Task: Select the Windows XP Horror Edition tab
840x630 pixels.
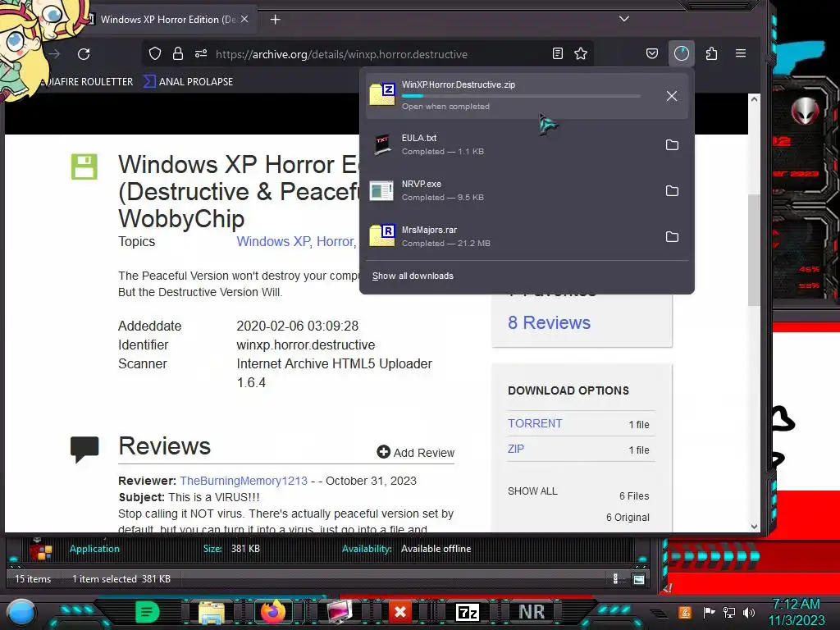Action: [x=169, y=20]
